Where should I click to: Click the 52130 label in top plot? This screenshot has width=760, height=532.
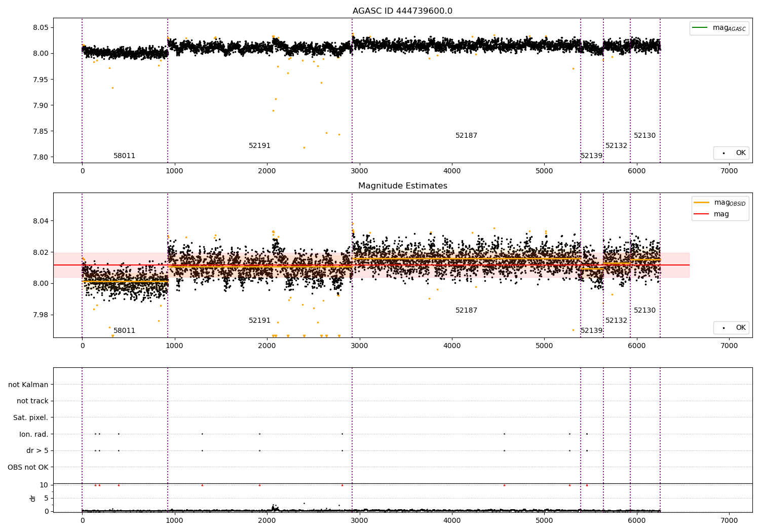pos(644,136)
